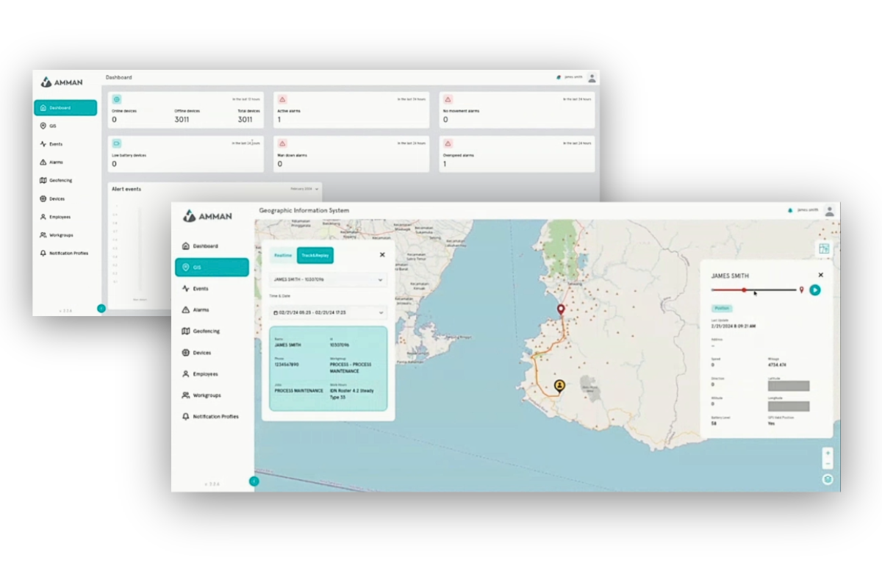Click the yellow person marker on map
This screenshot has width=882, height=588.
(x=559, y=385)
